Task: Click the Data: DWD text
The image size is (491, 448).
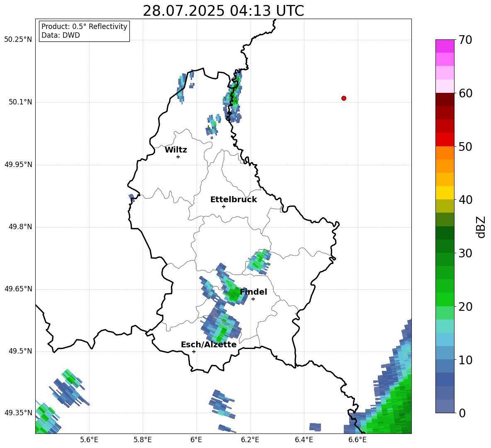Action: point(61,35)
